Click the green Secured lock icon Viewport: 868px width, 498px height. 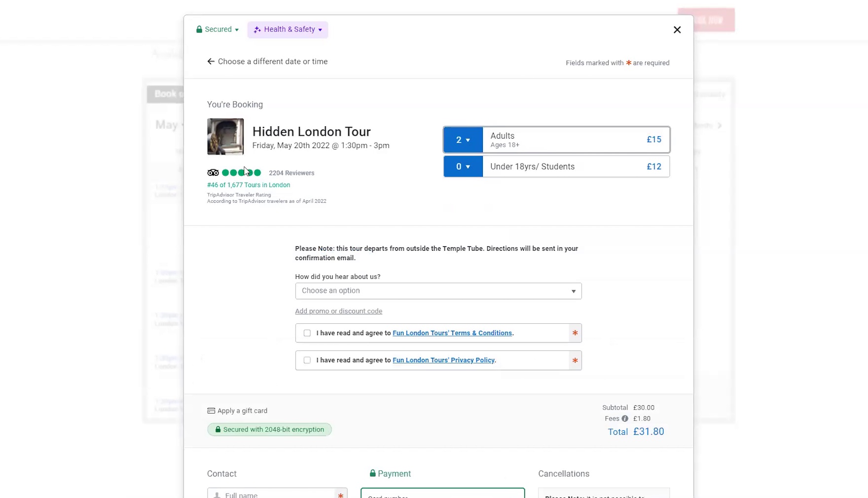[199, 30]
